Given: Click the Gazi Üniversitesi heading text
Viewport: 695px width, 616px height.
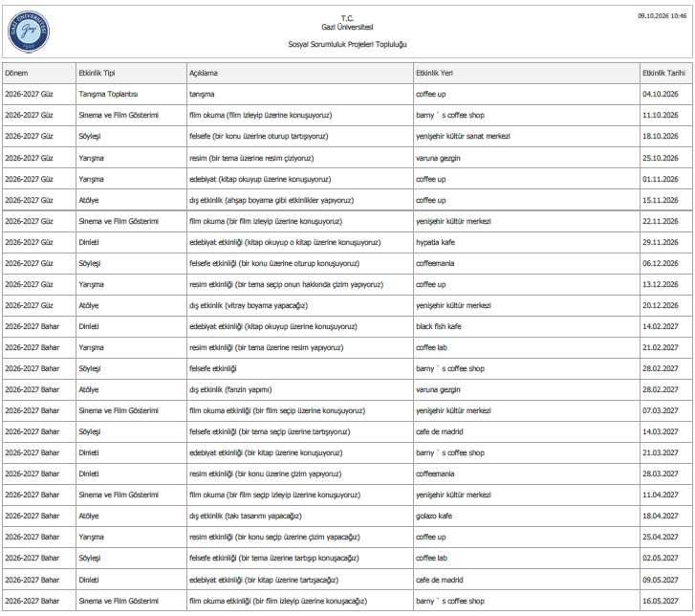Looking at the screenshot, I should tap(347, 27).
